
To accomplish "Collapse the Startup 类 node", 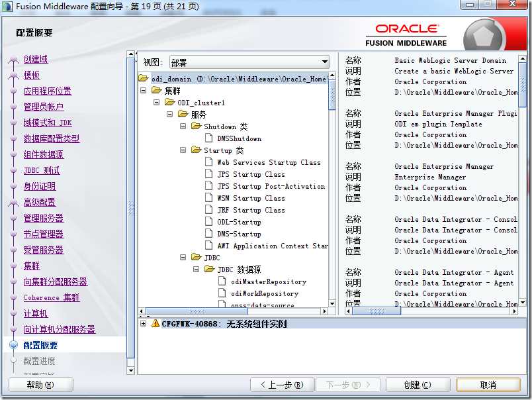I will coord(183,150).
